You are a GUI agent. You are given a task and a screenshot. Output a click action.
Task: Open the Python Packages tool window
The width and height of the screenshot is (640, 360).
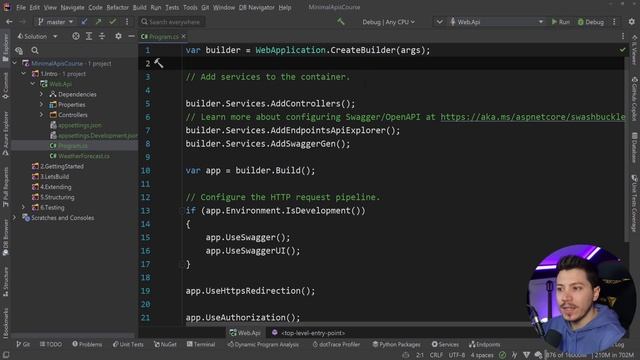(x=396, y=344)
